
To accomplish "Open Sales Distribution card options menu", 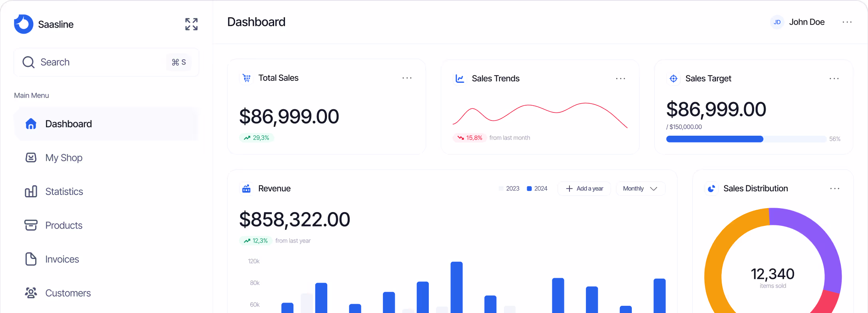I will [x=834, y=189].
